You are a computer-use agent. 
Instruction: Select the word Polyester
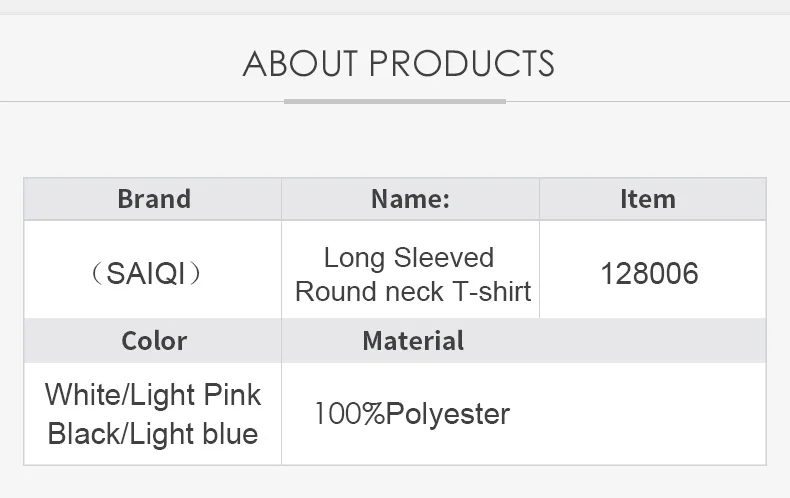click(448, 414)
